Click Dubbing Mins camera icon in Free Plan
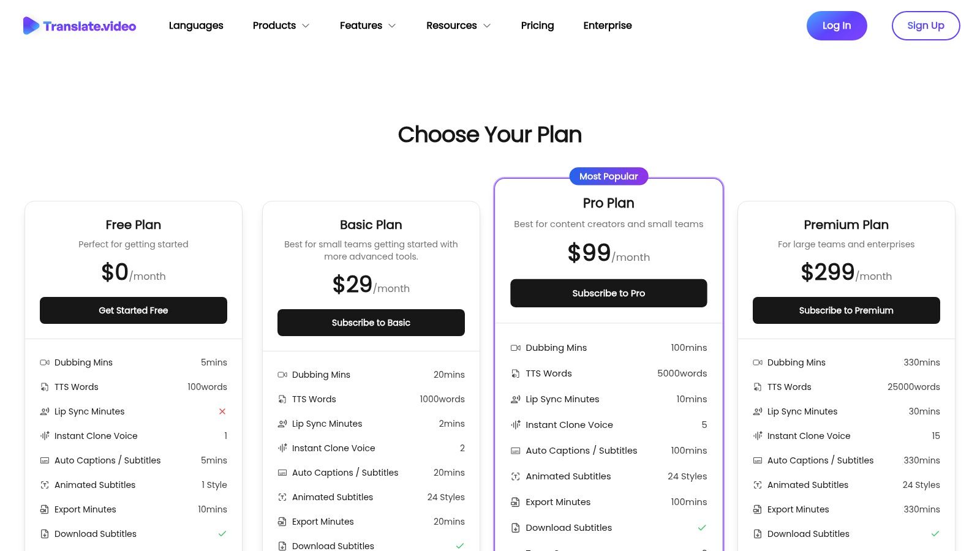This screenshot has height=551, width=980. click(45, 362)
